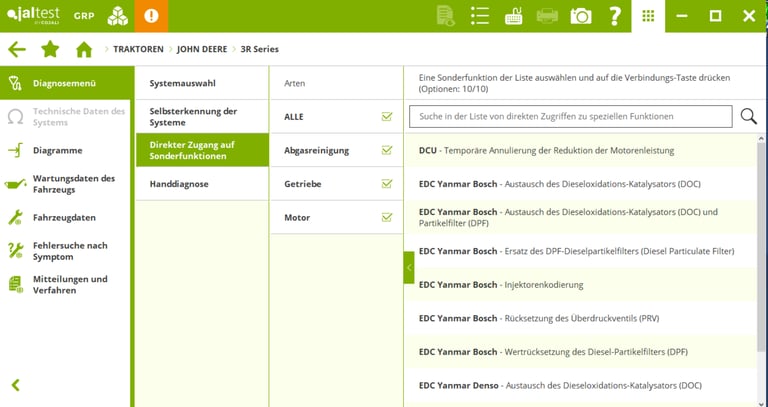The height and width of the screenshot is (407, 768).
Task: Select DCU Temporäre Annulierung der Reduktion
Action: tap(580, 150)
